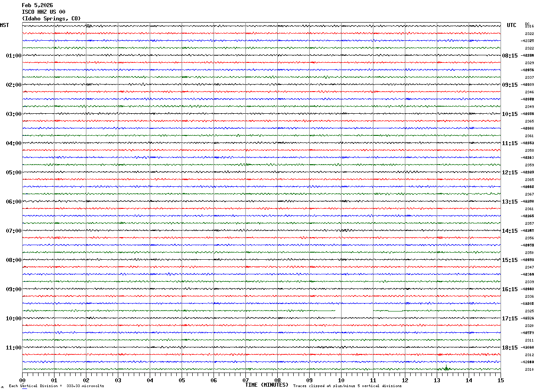The image size is (536, 392).
Task: Click the 08:15 UTC time label
Action: [509, 56]
